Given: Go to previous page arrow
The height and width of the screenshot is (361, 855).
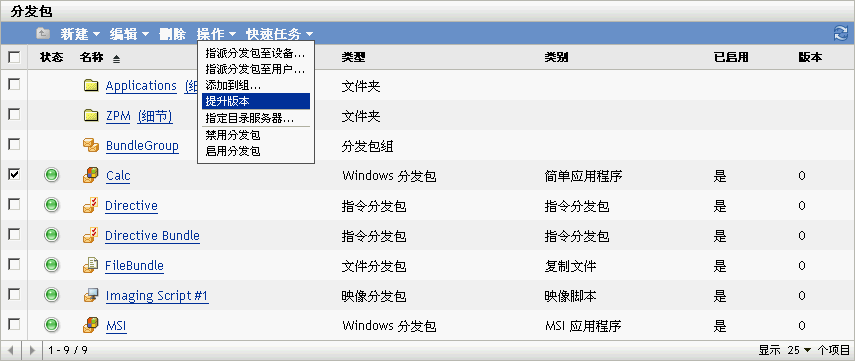Looking at the screenshot, I should click(x=11, y=350).
